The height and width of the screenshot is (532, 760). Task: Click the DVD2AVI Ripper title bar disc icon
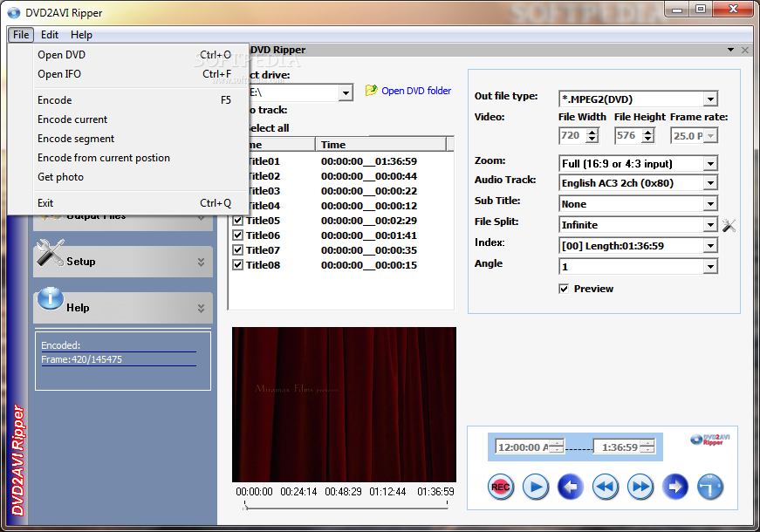14,12
